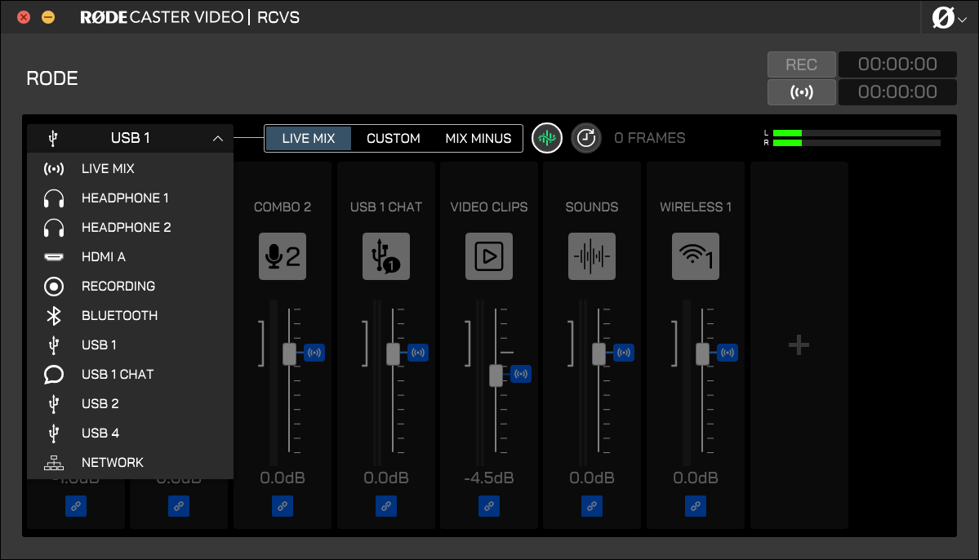Click the USB 1 CHAT channel icon

[x=385, y=256]
